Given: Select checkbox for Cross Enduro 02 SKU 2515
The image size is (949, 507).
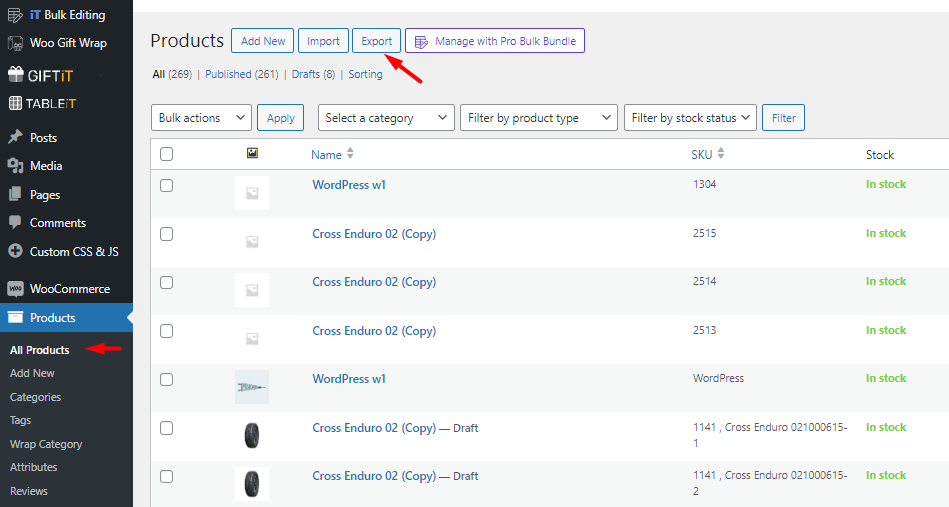Looking at the screenshot, I should pyautogui.click(x=166, y=234).
